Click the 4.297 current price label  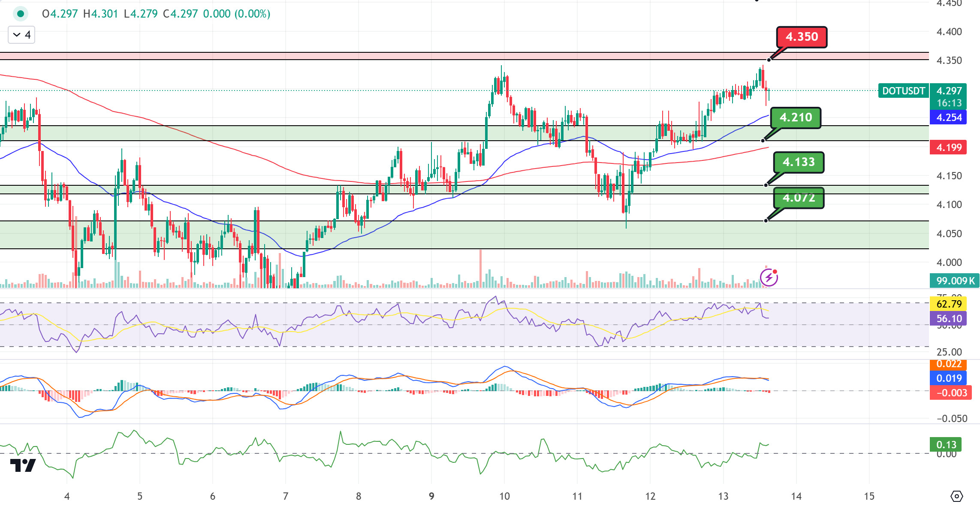click(x=949, y=91)
